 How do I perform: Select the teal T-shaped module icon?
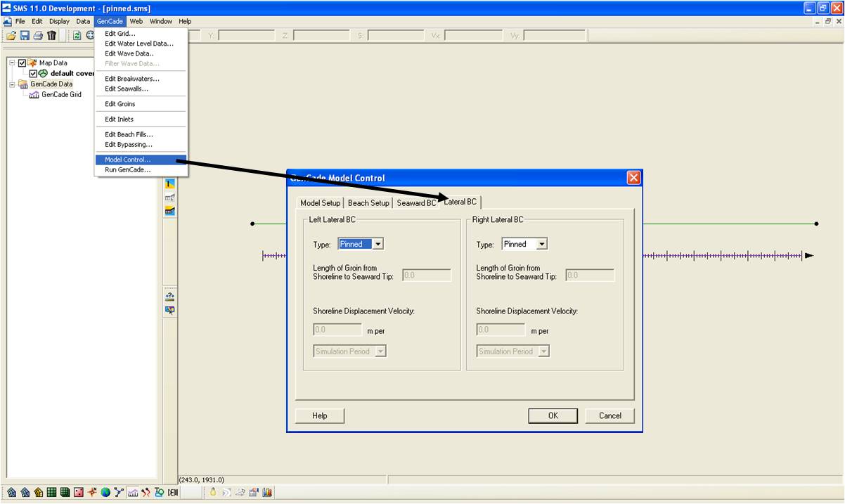tap(159, 492)
